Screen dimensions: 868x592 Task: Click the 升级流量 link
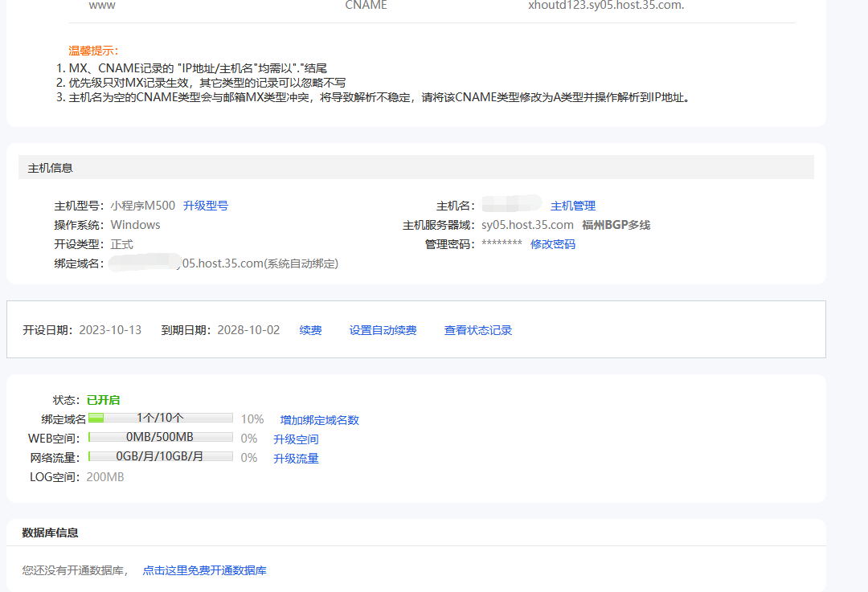click(296, 459)
